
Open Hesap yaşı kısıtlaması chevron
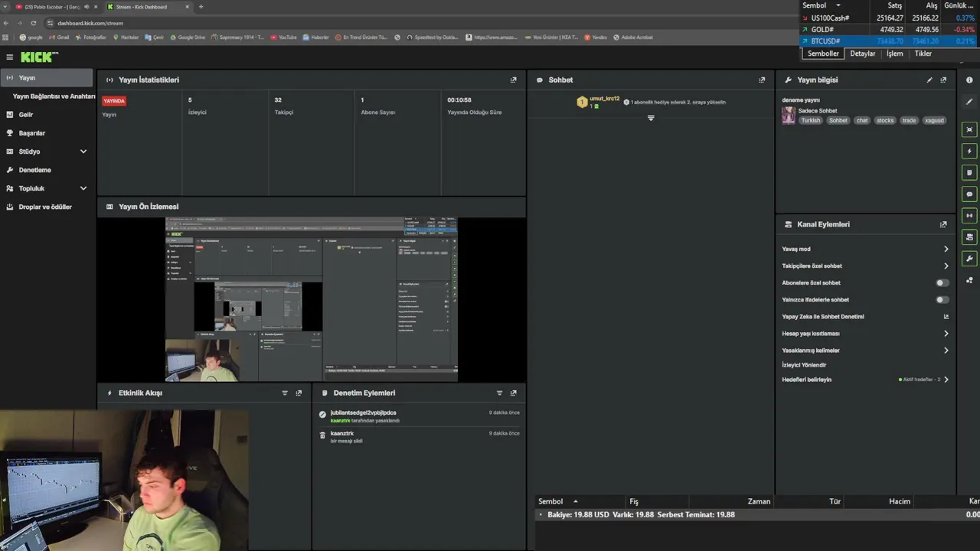pos(946,333)
